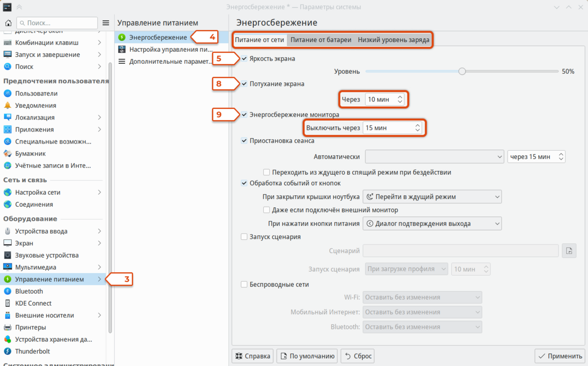Open the Thunderbolt icon entry
Screen dimensions: 588x366
pos(8,351)
